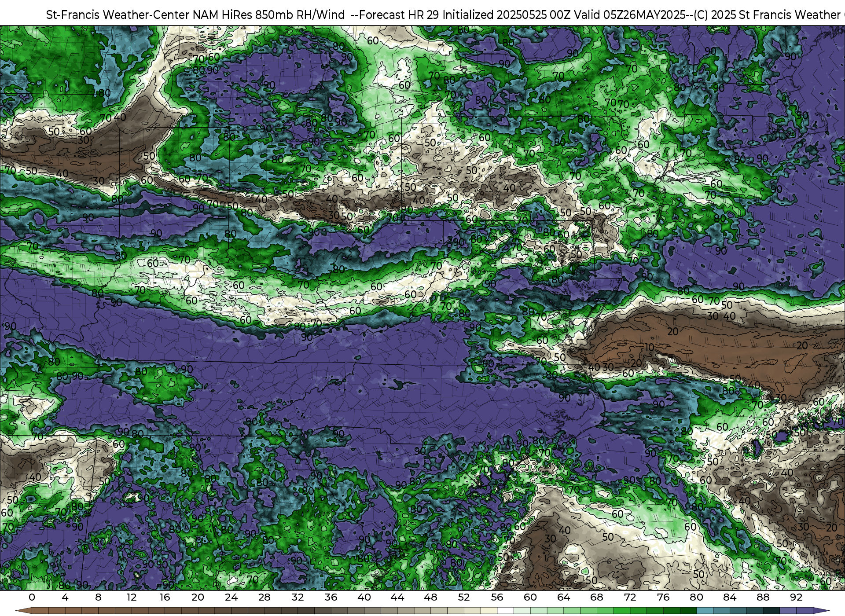Click the colorbar label '52'

pyautogui.click(x=464, y=597)
